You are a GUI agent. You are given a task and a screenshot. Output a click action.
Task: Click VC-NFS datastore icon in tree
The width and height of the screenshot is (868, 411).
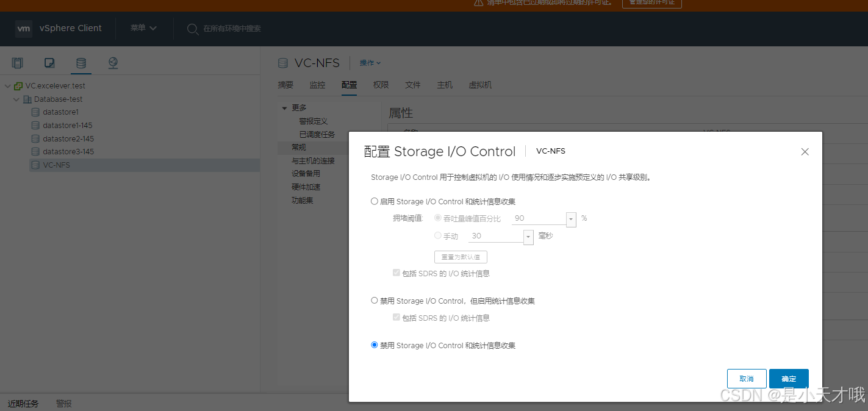35,165
